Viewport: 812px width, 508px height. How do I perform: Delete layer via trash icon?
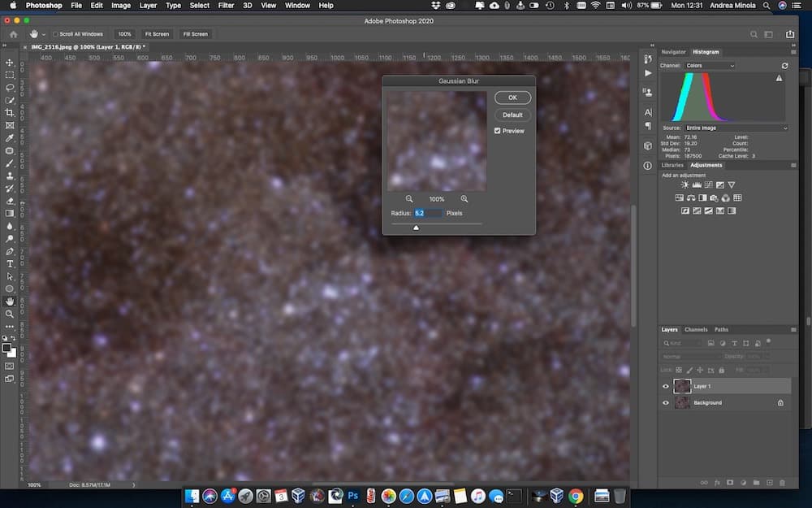coord(781,482)
